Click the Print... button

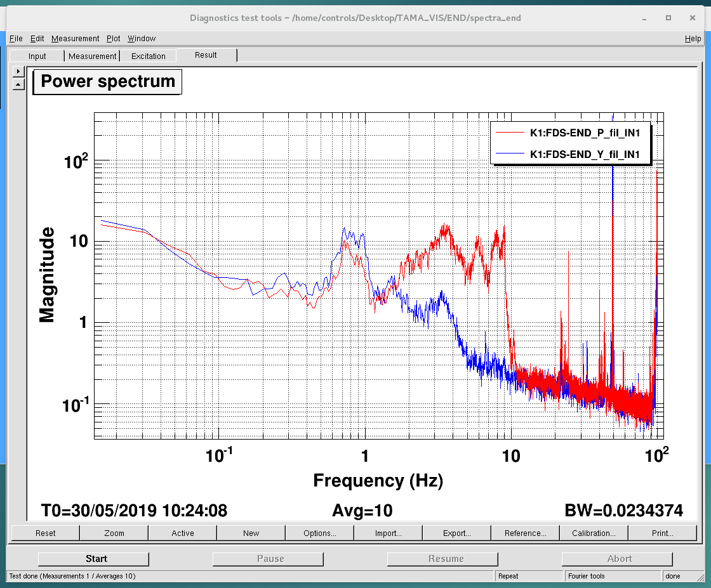663,533
